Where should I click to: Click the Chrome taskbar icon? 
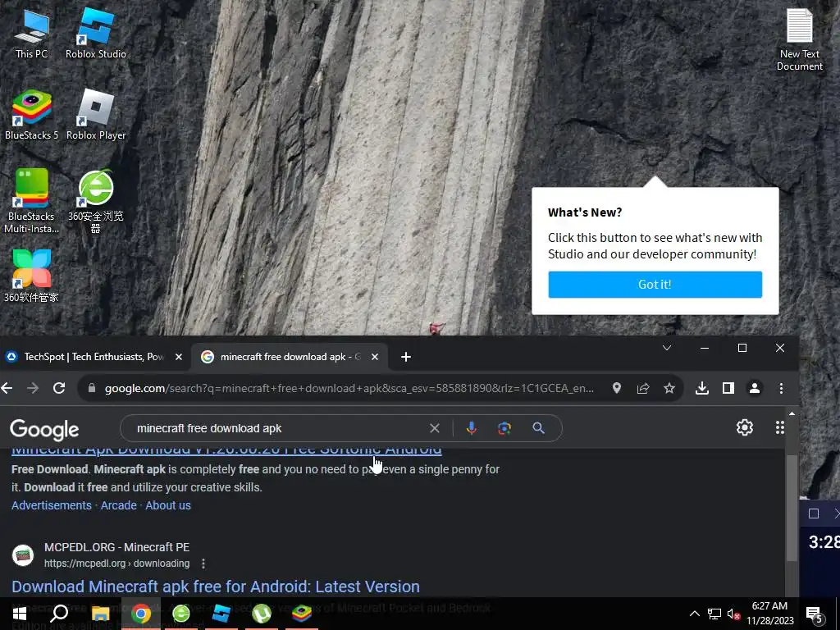(141, 614)
